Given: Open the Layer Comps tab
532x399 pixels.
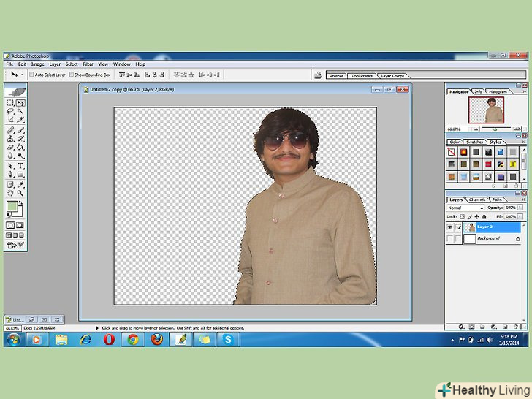Looking at the screenshot, I should 392,76.
